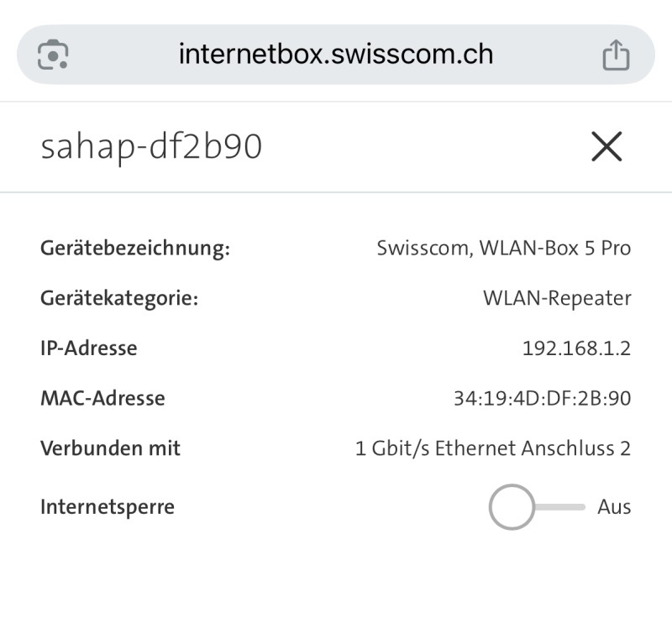Tap the Google Lens camera search icon

[53, 55]
